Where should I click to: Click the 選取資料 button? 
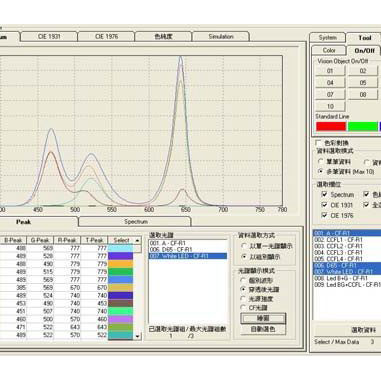pos(363,330)
